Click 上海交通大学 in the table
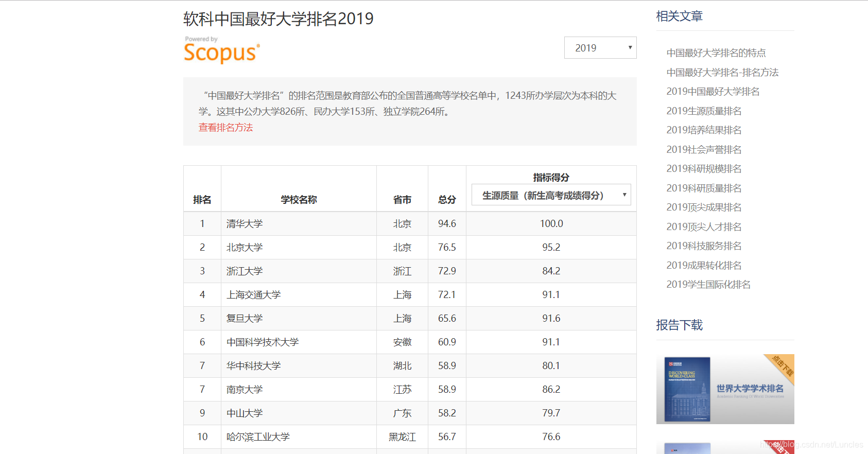This screenshot has height=454, width=868. pyautogui.click(x=253, y=295)
